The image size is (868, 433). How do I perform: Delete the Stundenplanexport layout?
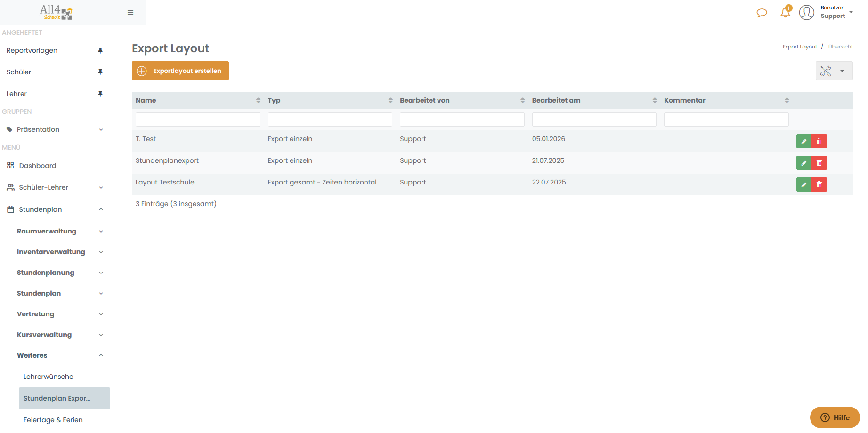[x=819, y=163]
